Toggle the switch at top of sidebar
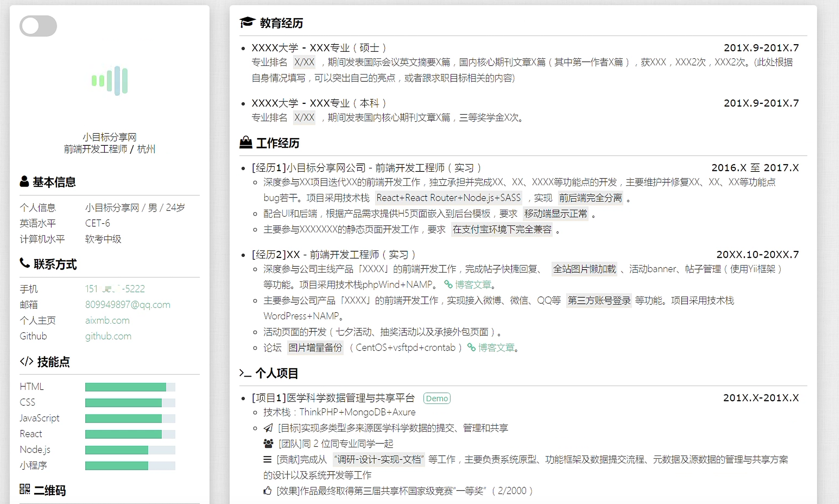The height and width of the screenshot is (504, 839). pos(38,26)
